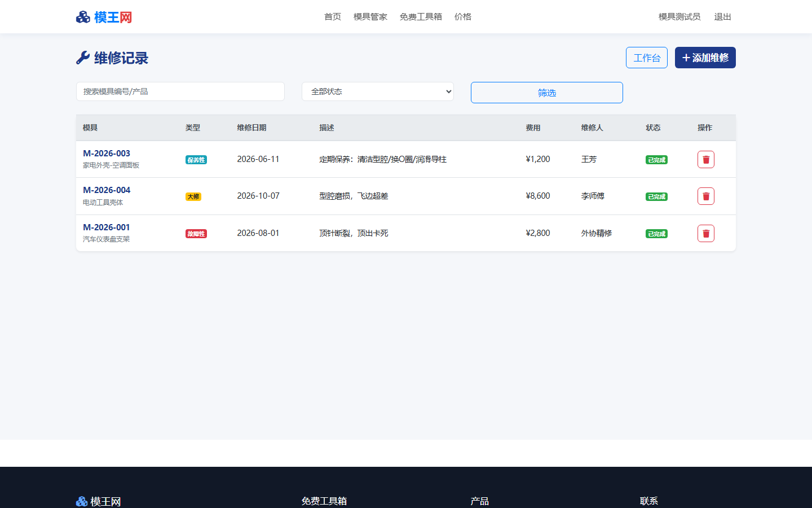Viewport: 812px width, 508px height.
Task: Go to 首页 in navigation
Action: [333, 17]
